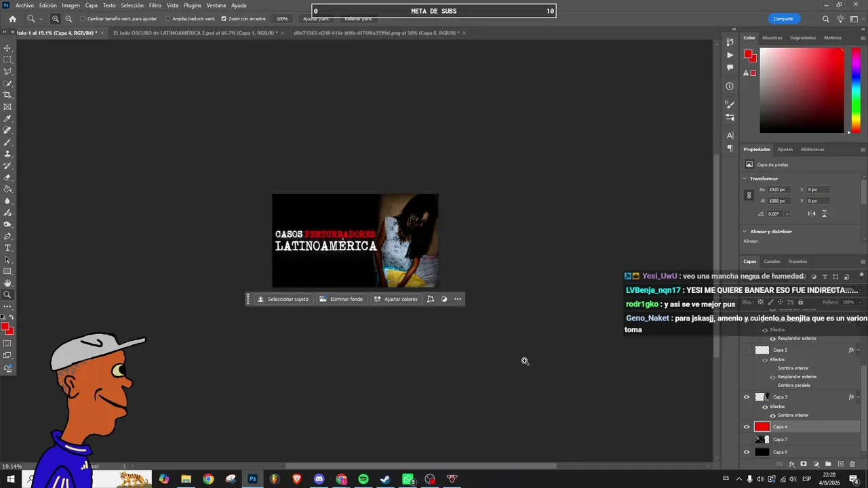Select the Frame tool

[x=7, y=106]
